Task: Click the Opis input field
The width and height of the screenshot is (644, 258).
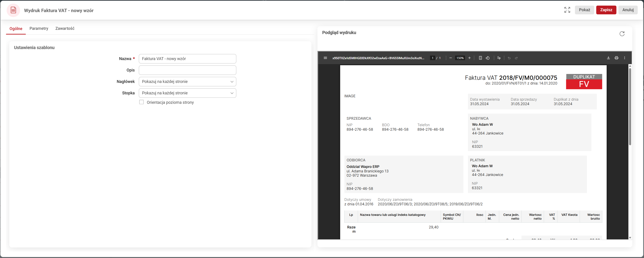Action: point(187,70)
